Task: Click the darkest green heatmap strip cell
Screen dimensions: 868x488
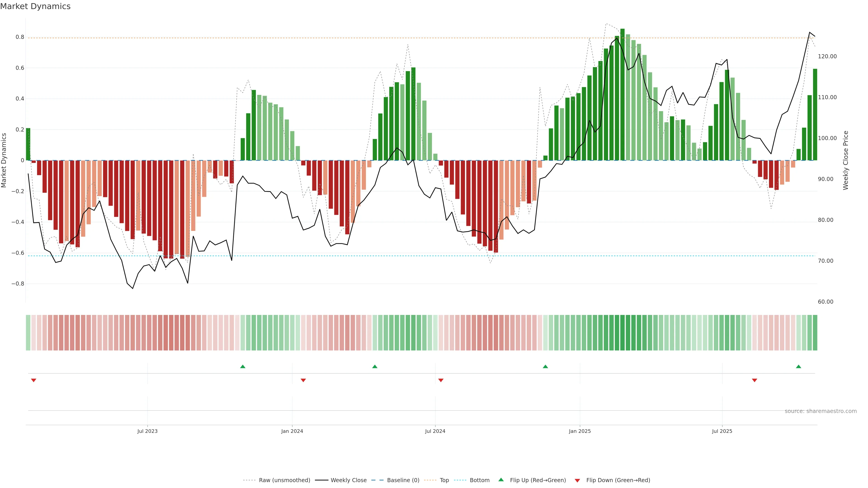Action: 622,333
